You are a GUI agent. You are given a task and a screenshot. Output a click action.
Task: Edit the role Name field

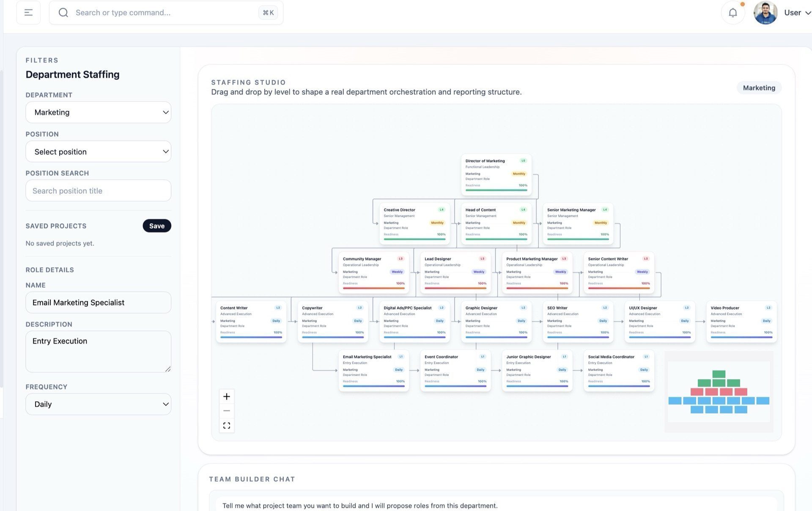point(98,303)
